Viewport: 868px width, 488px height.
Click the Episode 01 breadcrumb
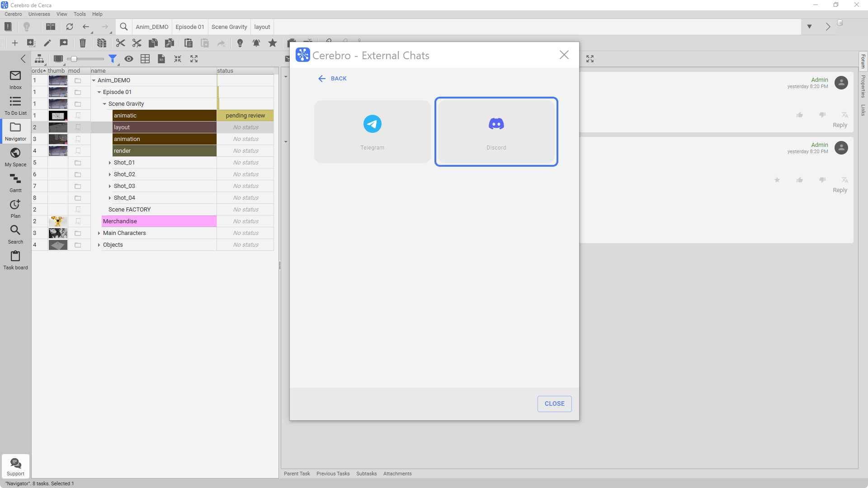[x=190, y=27]
